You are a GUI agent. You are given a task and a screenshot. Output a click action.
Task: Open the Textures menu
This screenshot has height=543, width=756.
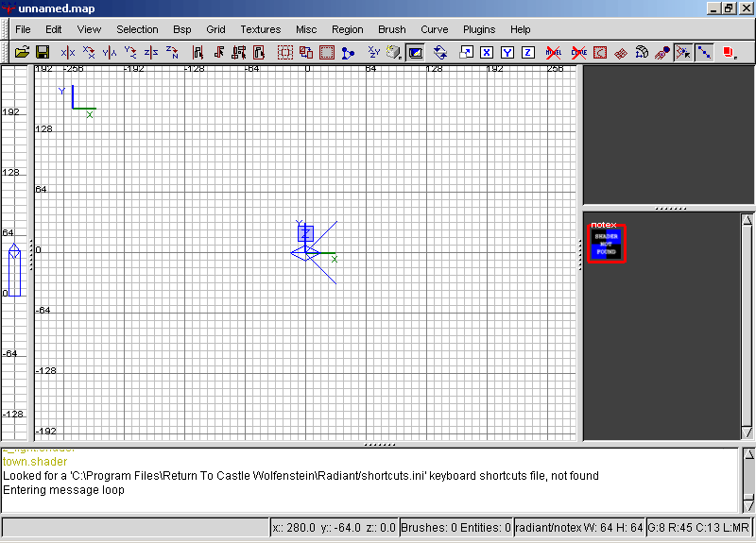point(261,29)
